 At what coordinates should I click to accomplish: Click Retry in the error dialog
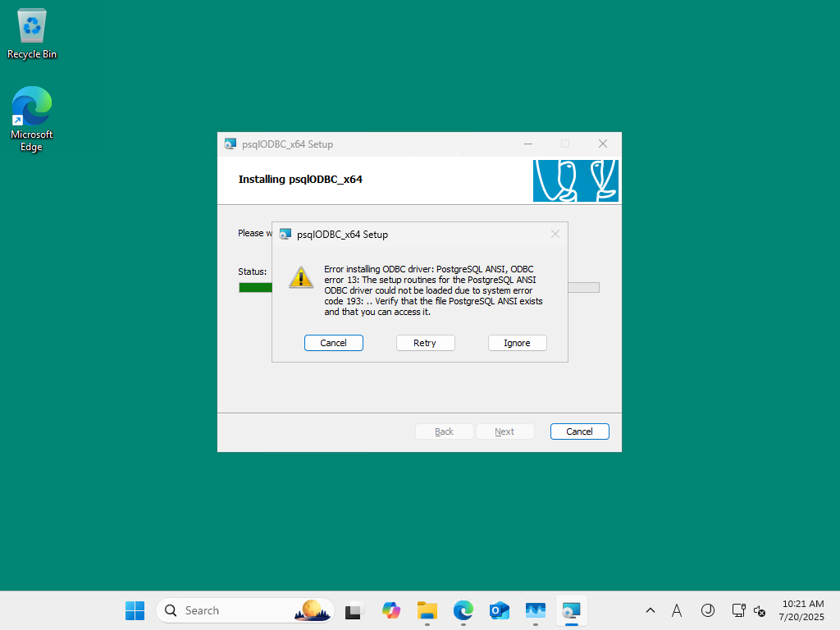[426, 343]
